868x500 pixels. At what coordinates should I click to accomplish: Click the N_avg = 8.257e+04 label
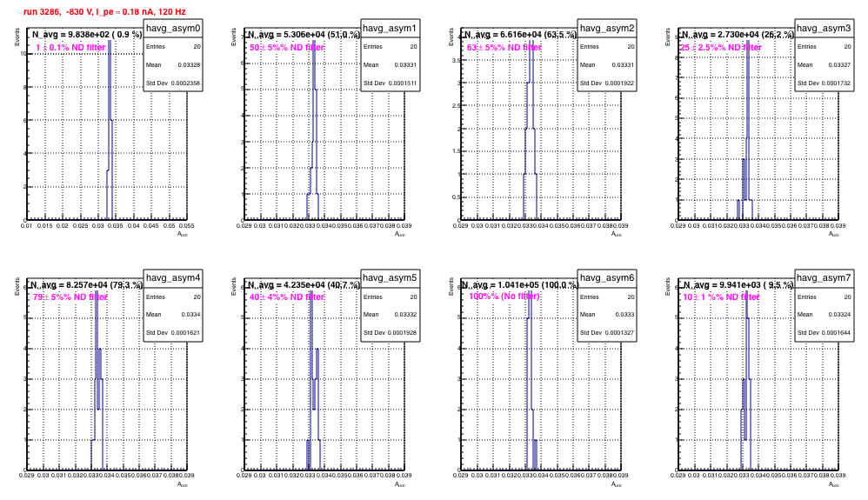point(87,285)
